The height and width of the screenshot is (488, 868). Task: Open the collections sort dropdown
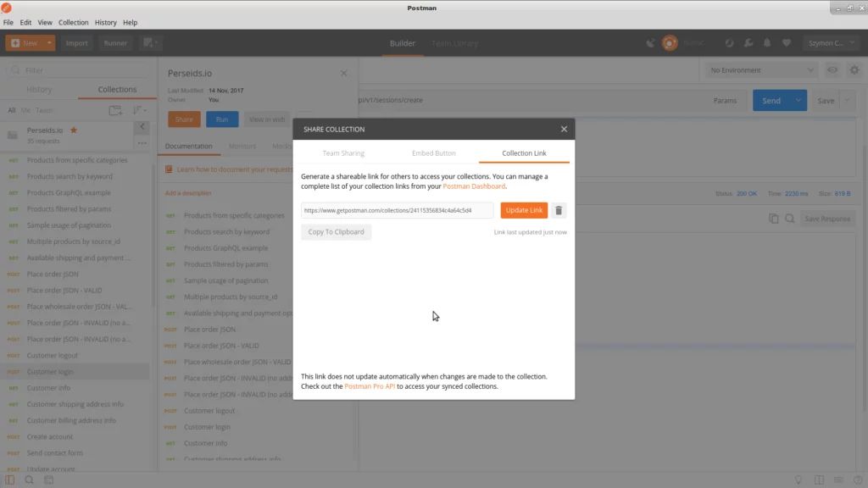click(139, 111)
